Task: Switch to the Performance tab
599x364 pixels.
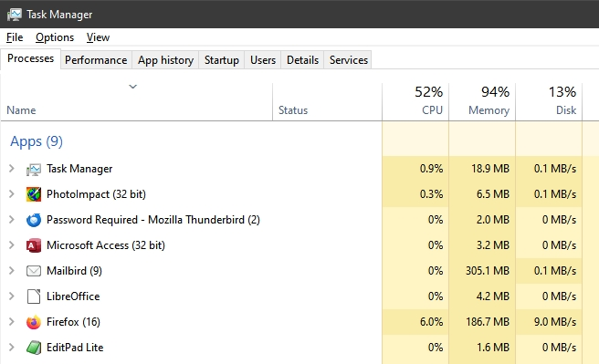Action: pyautogui.click(x=96, y=60)
